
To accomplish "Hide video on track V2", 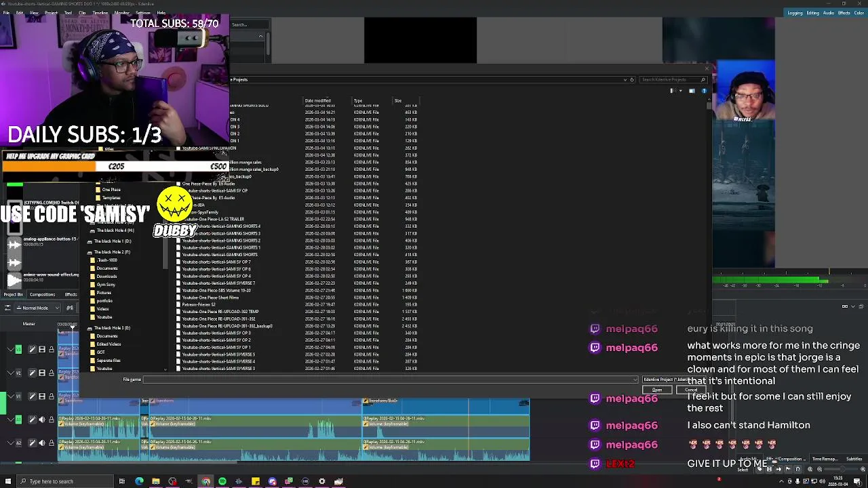I will tap(42, 373).
